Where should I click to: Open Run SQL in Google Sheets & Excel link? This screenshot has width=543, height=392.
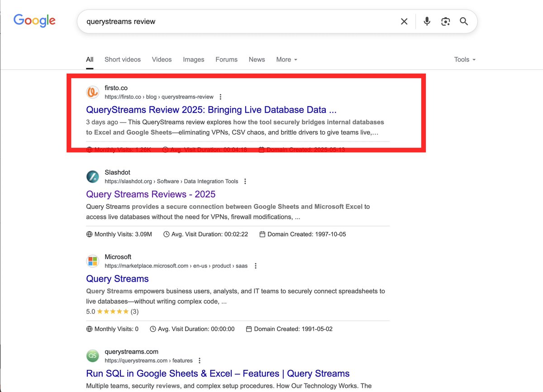click(x=218, y=373)
